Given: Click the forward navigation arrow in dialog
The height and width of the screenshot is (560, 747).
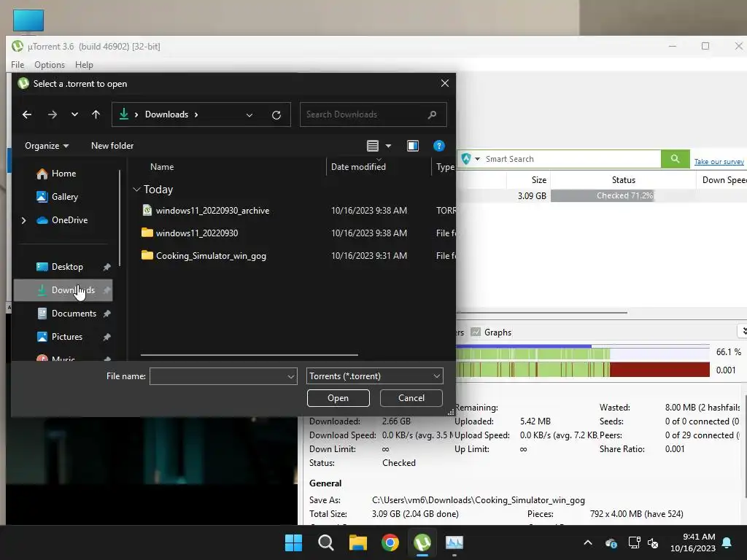Looking at the screenshot, I should (53, 114).
